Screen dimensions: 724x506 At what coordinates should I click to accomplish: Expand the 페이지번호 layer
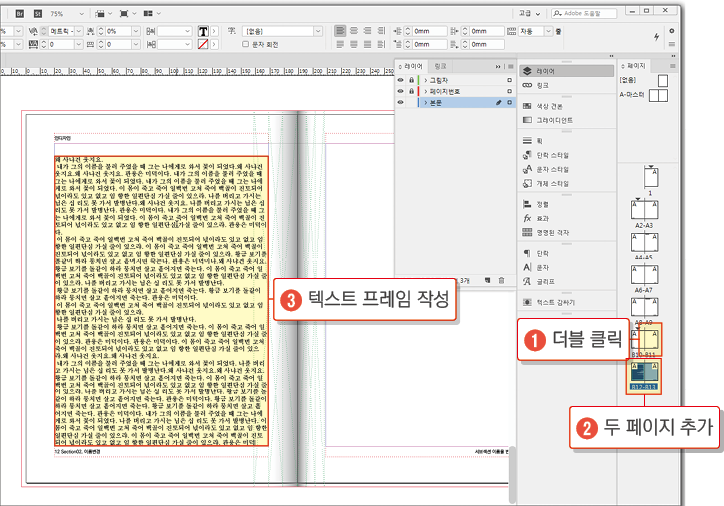click(426, 91)
